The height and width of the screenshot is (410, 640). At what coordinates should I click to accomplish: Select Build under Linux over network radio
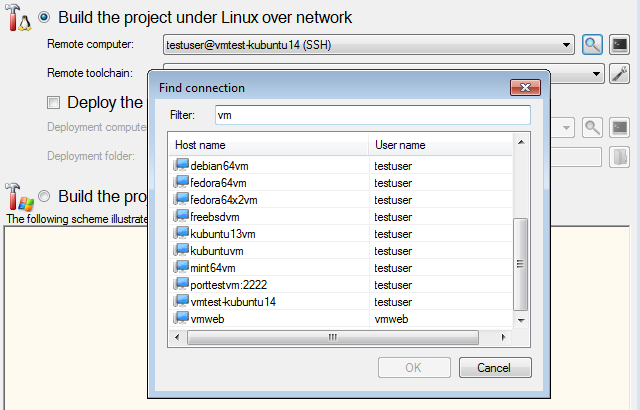44,18
